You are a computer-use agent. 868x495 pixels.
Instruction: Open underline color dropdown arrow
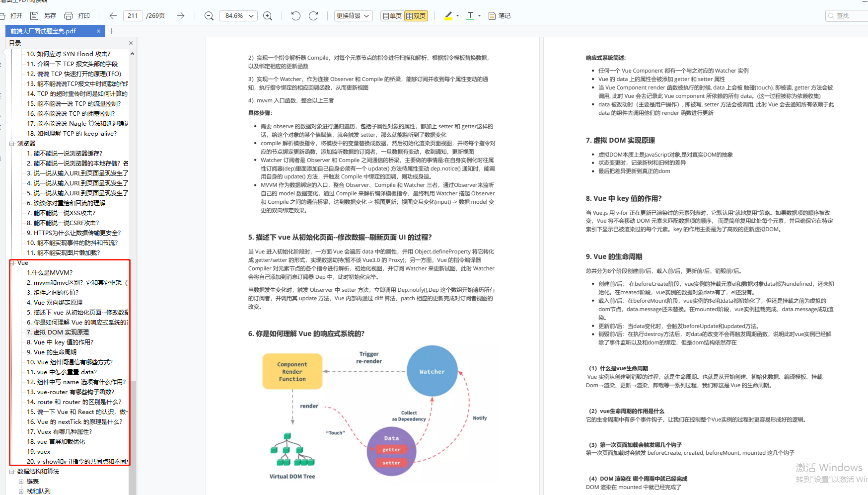pyautogui.click(x=479, y=16)
